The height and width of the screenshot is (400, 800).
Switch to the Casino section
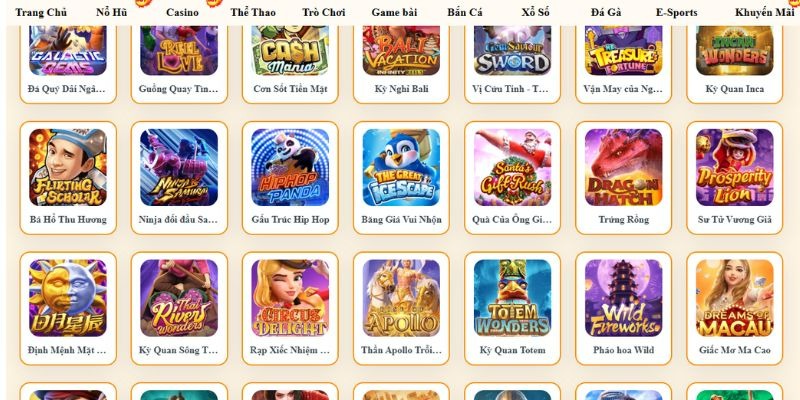point(182,13)
